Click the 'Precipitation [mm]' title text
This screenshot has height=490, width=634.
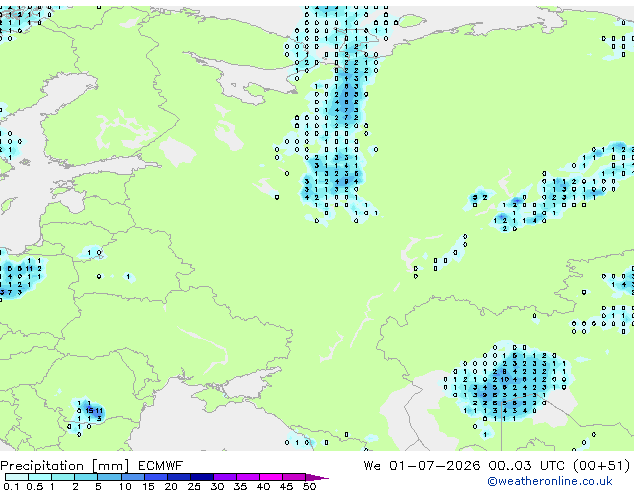(65, 466)
